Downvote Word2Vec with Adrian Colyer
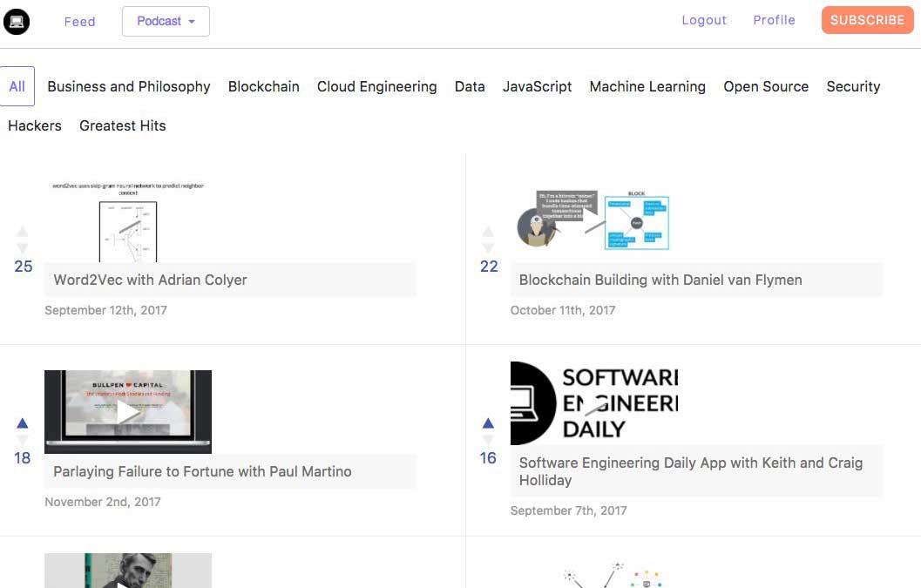The width and height of the screenshot is (921, 588). tap(23, 248)
